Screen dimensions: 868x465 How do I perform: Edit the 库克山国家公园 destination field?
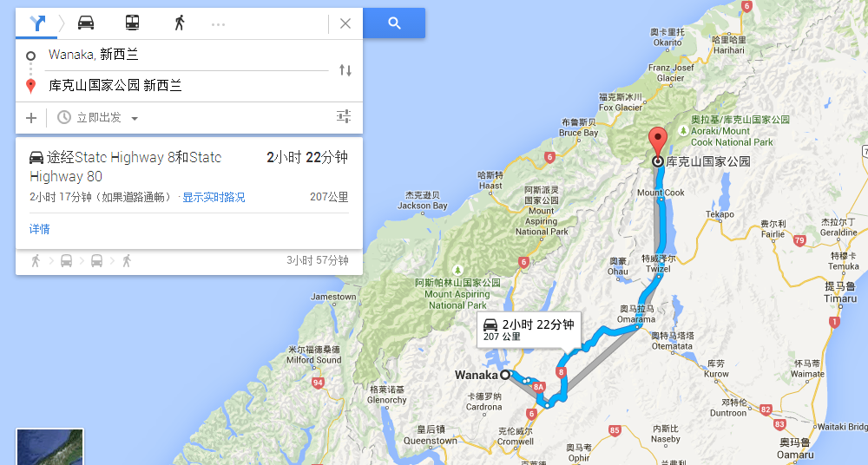coord(188,85)
